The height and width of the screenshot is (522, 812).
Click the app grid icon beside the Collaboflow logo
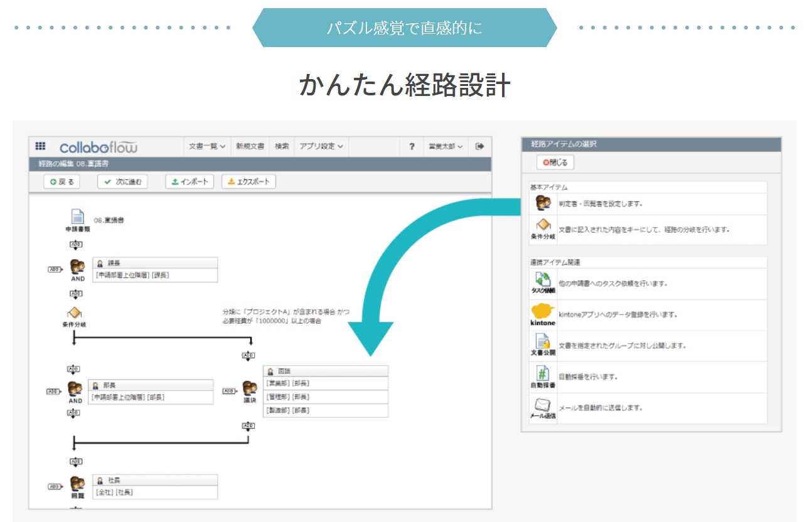coord(40,146)
